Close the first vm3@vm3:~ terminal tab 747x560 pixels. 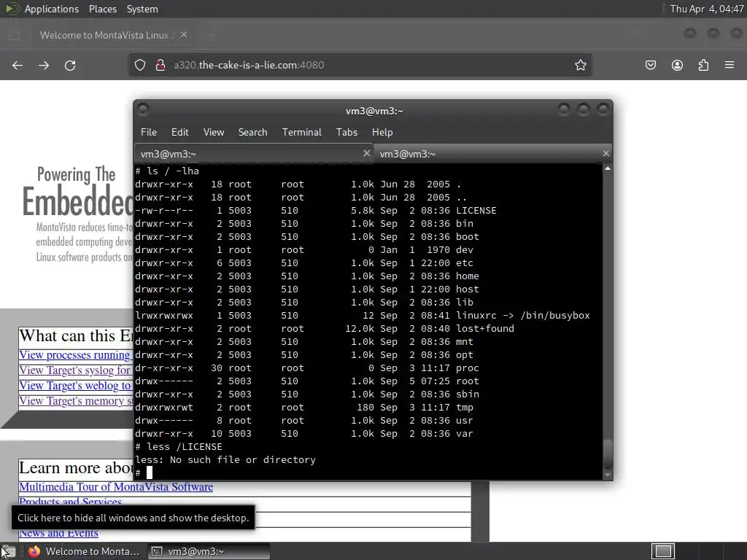(x=366, y=153)
